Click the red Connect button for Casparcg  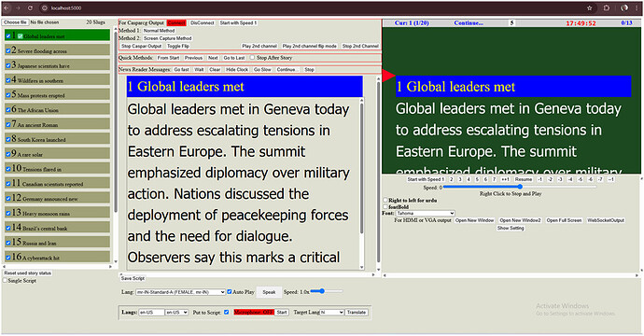pos(176,23)
